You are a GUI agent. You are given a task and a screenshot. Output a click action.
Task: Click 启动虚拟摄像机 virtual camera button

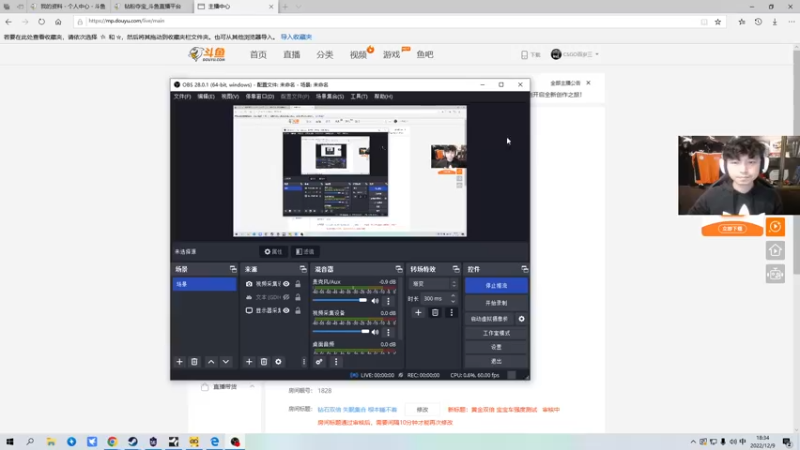point(489,319)
